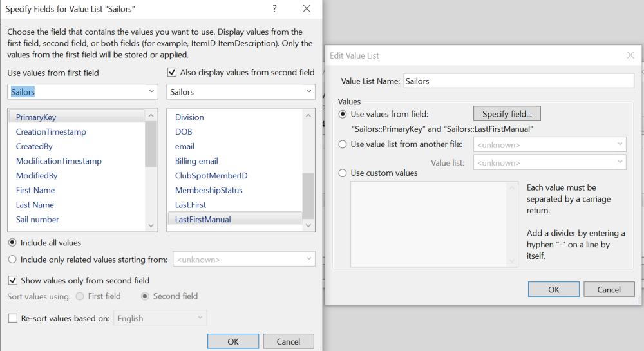This screenshot has width=644, height=351.
Task: Choose the Use custom values option
Action: [343, 173]
